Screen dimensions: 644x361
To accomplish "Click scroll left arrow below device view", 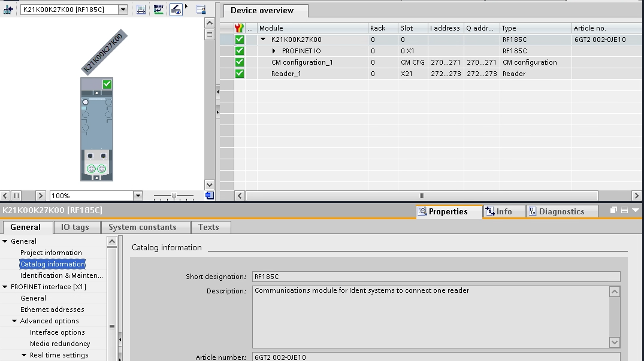I will 5,196.
